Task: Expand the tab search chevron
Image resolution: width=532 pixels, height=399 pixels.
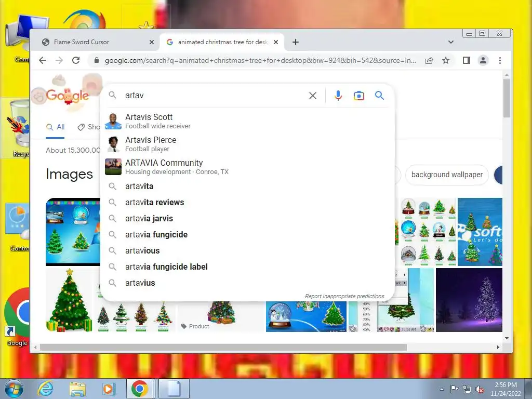Action: tap(451, 42)
